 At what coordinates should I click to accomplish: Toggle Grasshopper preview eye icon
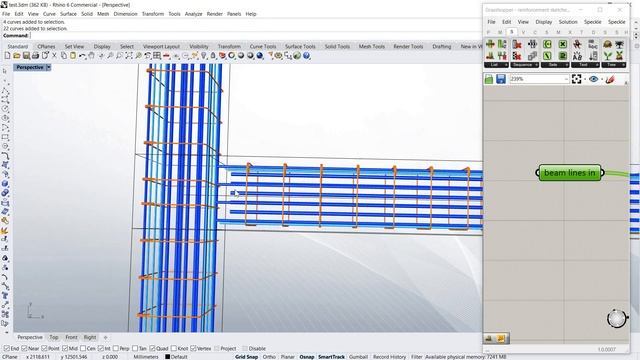(x=593, y=79)
